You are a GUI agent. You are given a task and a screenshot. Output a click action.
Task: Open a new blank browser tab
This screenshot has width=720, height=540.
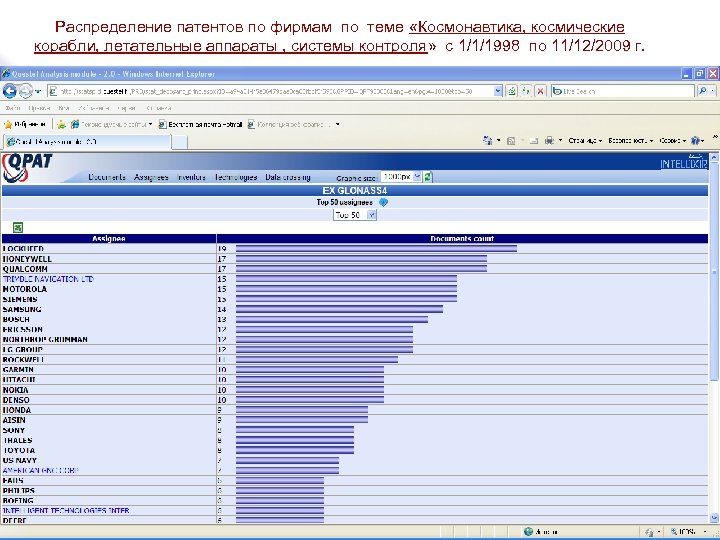click(180, 142)
